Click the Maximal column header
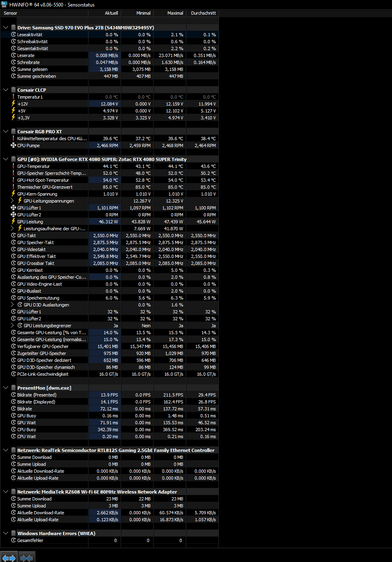Screen dimensions: 392x562 point(170,13)
